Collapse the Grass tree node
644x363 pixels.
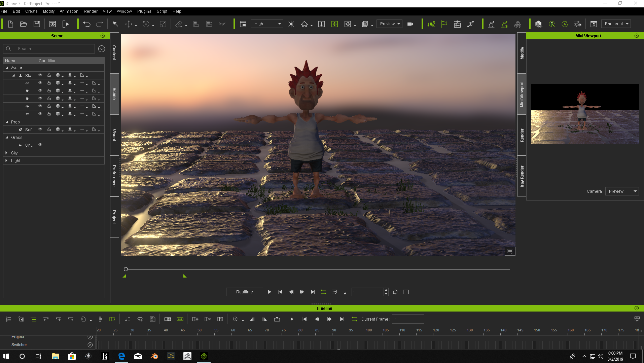coord(7,137)
